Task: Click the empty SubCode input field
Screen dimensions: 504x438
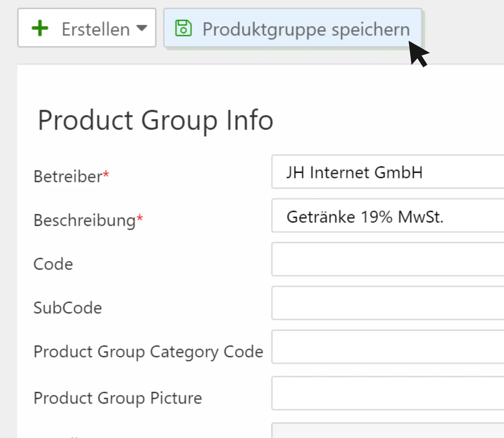Action: 387,304
